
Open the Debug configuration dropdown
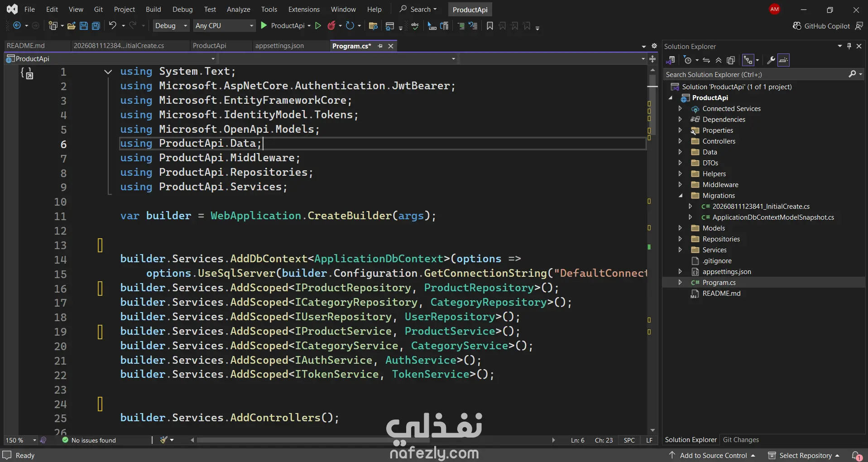tap(171, 26)
